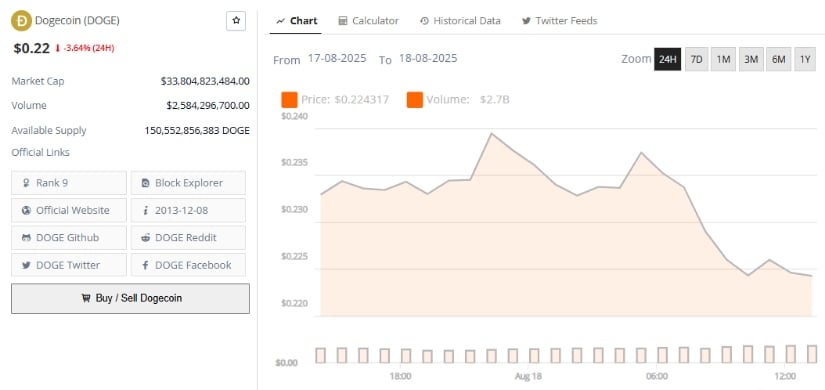Select the 6M zoom range
This screenshot has width=825, height=390.
[x=778, y=59]
